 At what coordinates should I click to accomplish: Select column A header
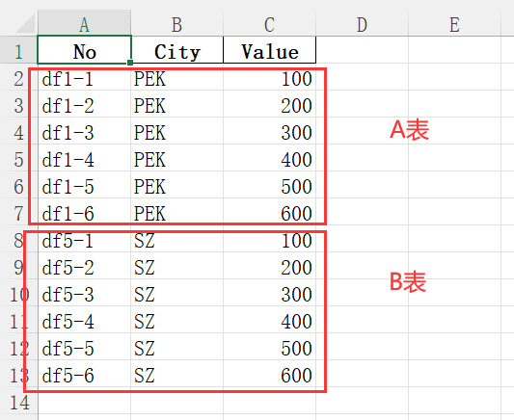84,23
